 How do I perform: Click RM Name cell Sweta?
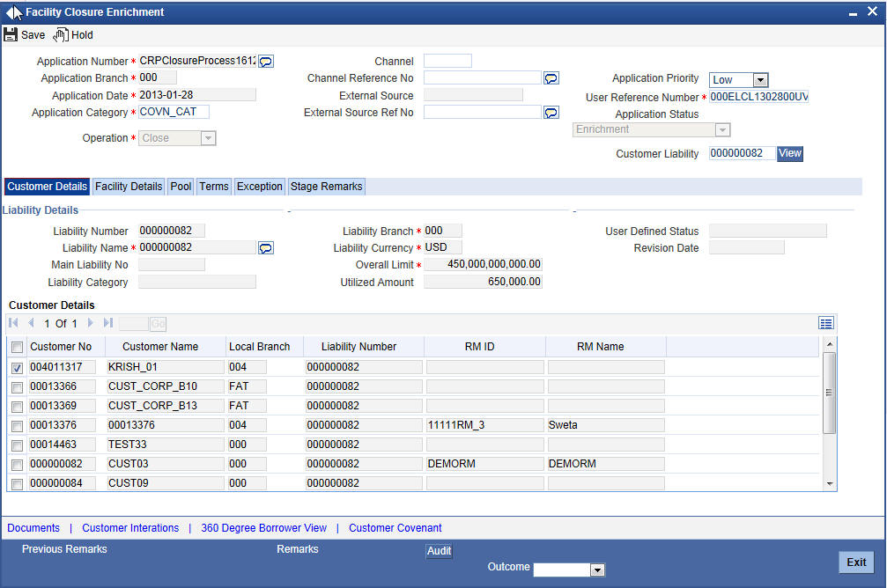click(606, 425)
